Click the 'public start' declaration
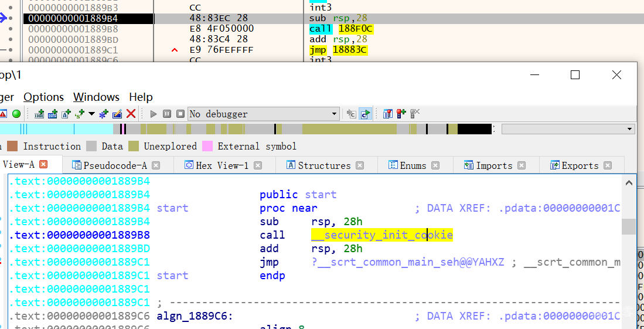The width and height of the screenshot is (644, 329). [298, 195]
